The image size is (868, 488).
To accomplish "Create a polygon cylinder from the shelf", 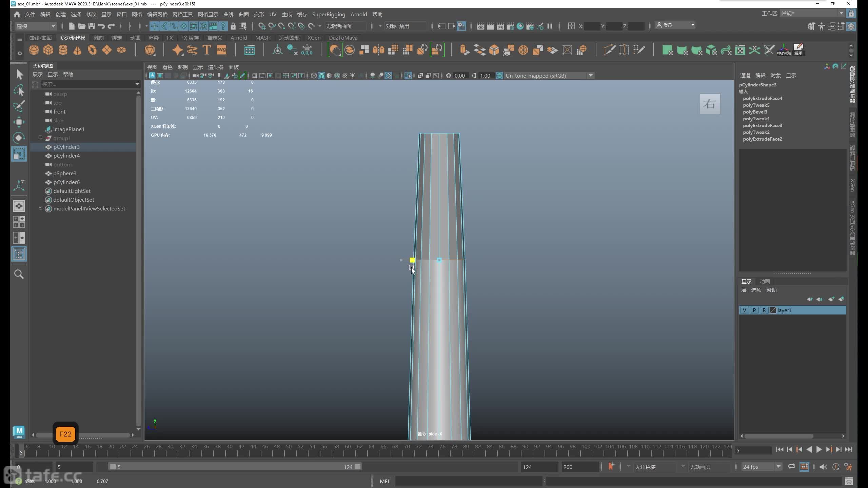I will [x=63, y=50].
